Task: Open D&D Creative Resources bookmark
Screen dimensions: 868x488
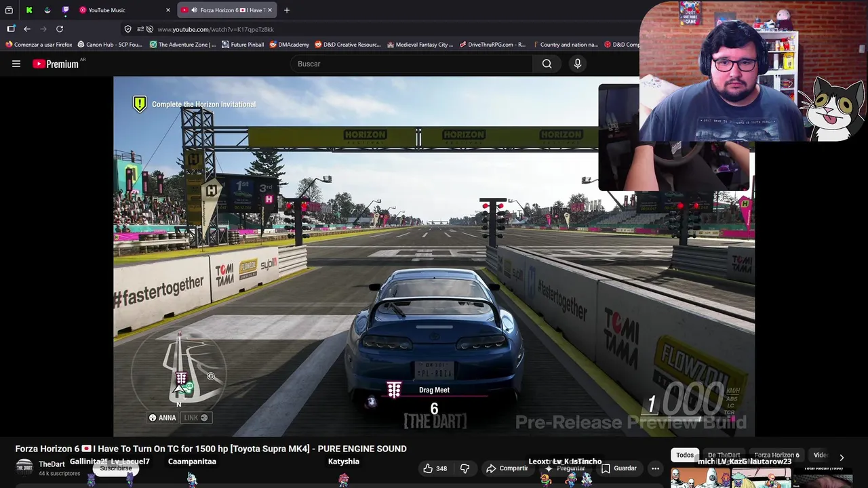Action: coord(348,45)
